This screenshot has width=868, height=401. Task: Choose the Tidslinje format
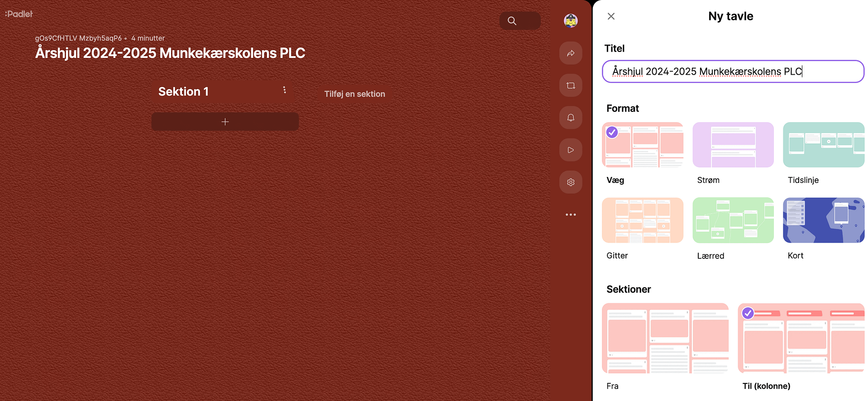pos(823,145)
